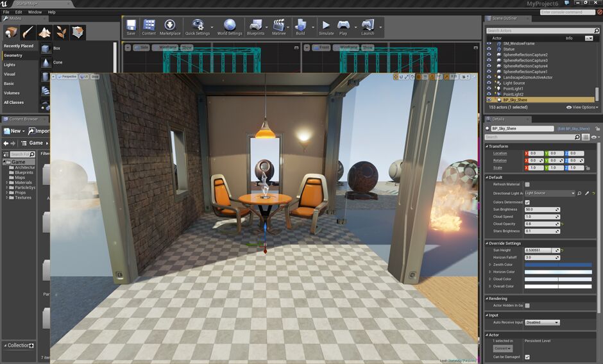This screenshot has height=364, width=603.
Task: Enable the Actor Hidden In Game checkbox
Action: [x=527, y=306]
